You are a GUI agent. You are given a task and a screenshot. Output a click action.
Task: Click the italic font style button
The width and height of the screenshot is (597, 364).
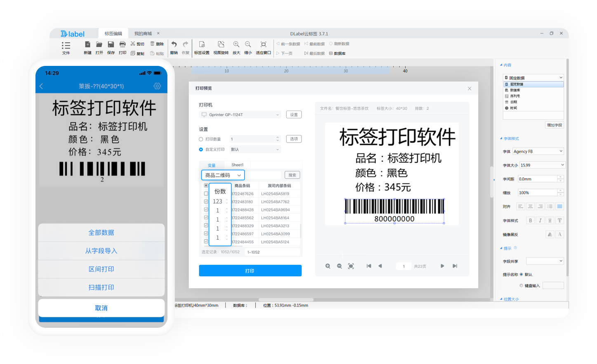pyautogui.click(x=540, y=220)
